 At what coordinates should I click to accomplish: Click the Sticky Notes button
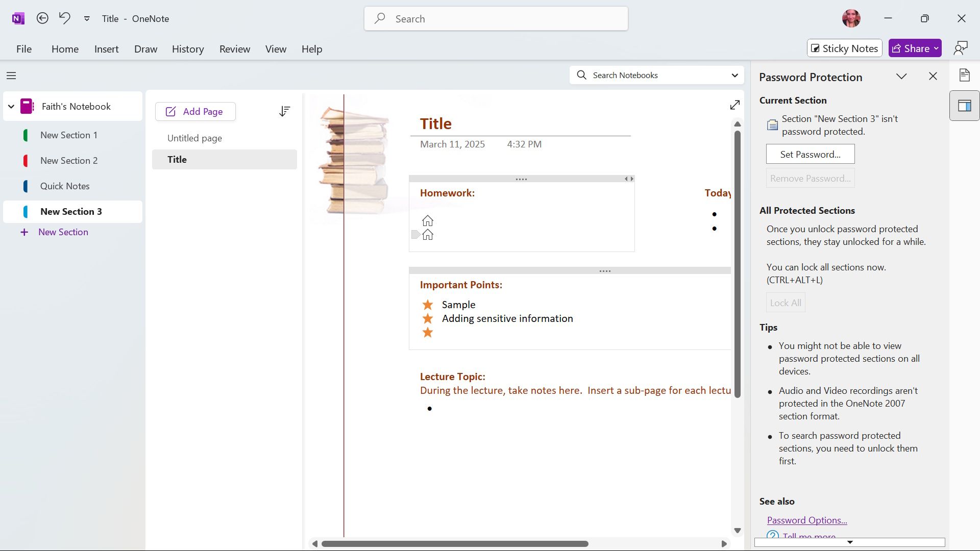click(x=844, y=48)
